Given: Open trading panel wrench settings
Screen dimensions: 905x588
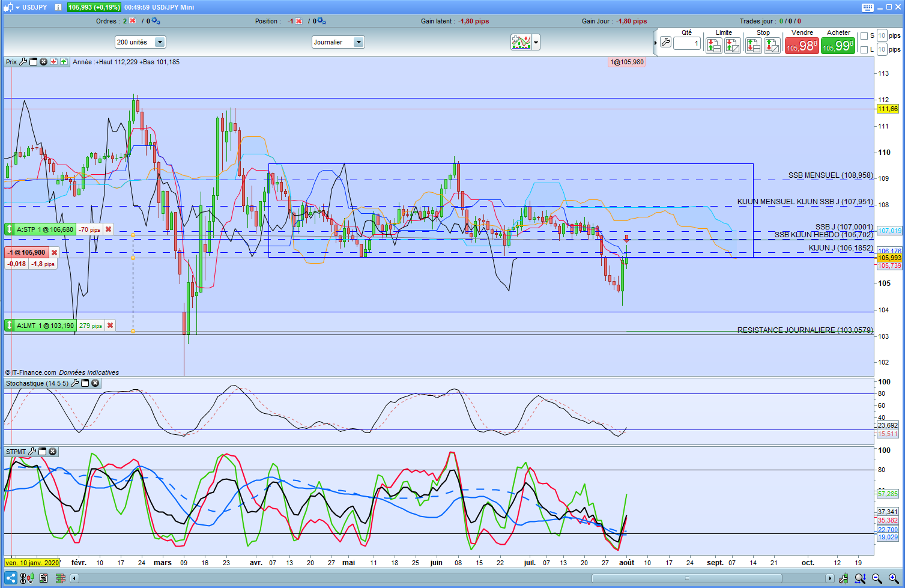Looking at the screenshot, I should tap(665, 42).
